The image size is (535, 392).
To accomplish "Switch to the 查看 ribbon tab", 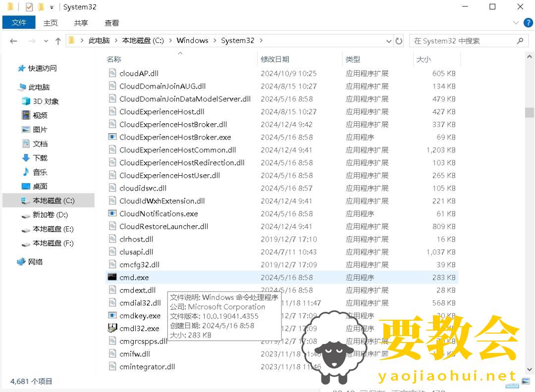I will (112, 23).
